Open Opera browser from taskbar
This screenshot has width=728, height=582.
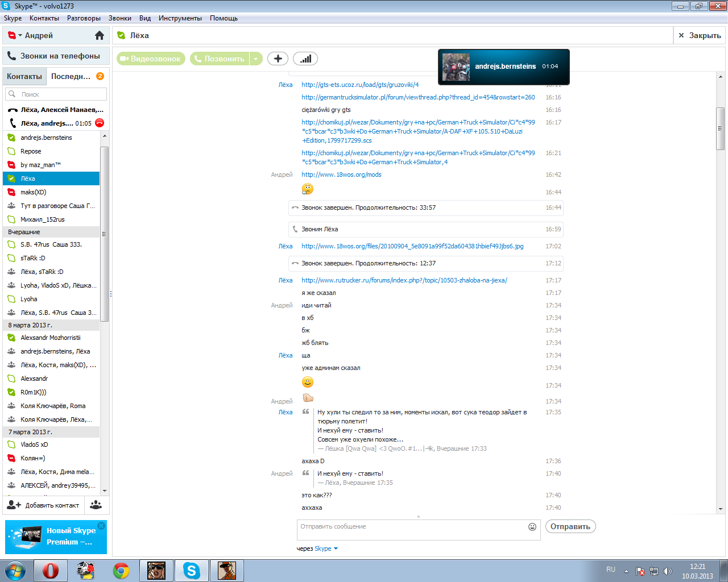pos(51,571)
